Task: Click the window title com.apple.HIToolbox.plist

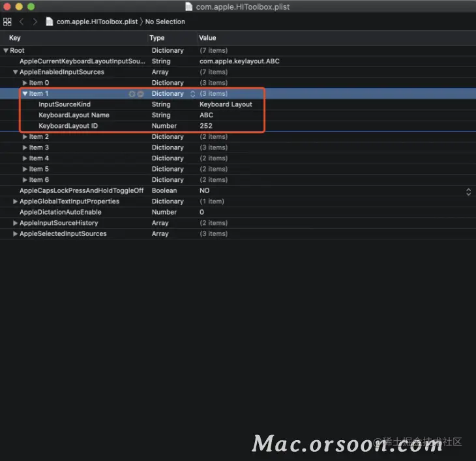Action: (x=243, y=7)
